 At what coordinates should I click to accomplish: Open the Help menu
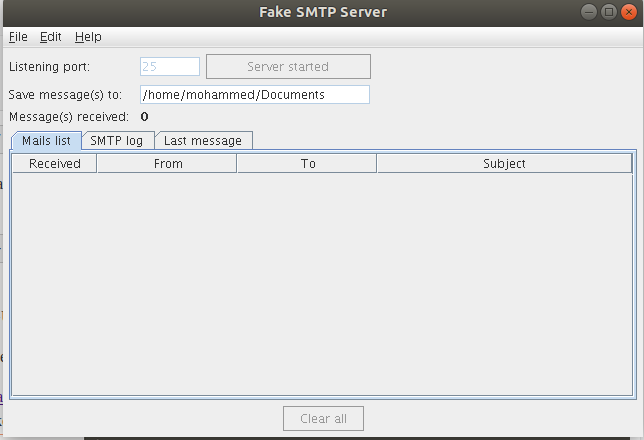[x=88, y=37]
